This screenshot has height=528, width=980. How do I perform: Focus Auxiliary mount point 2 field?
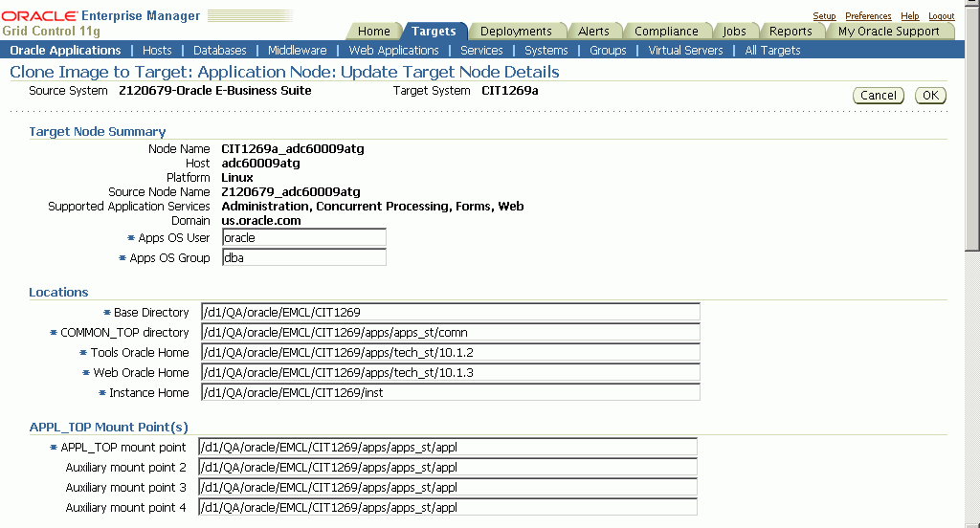[448, 467]
